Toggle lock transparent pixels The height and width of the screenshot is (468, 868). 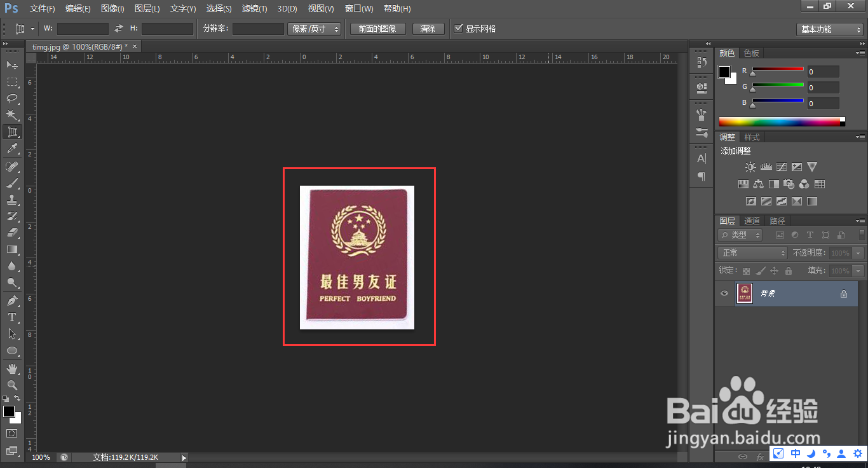coord(747,271)
